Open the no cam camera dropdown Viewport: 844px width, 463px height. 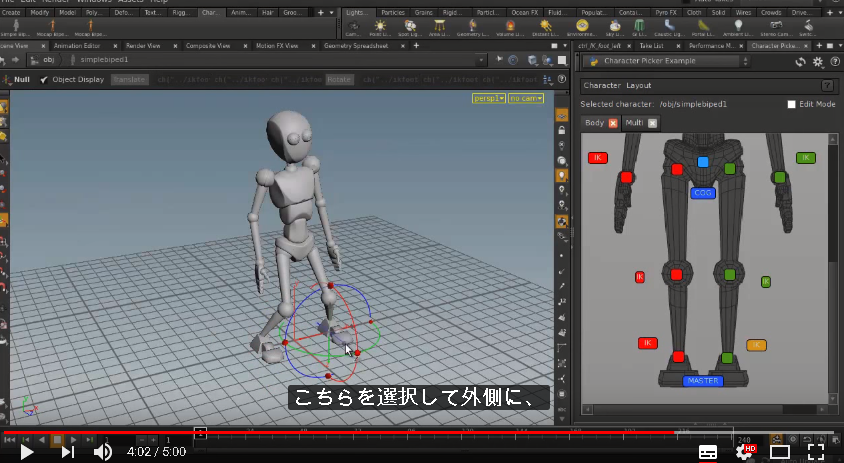coord(526,99)
